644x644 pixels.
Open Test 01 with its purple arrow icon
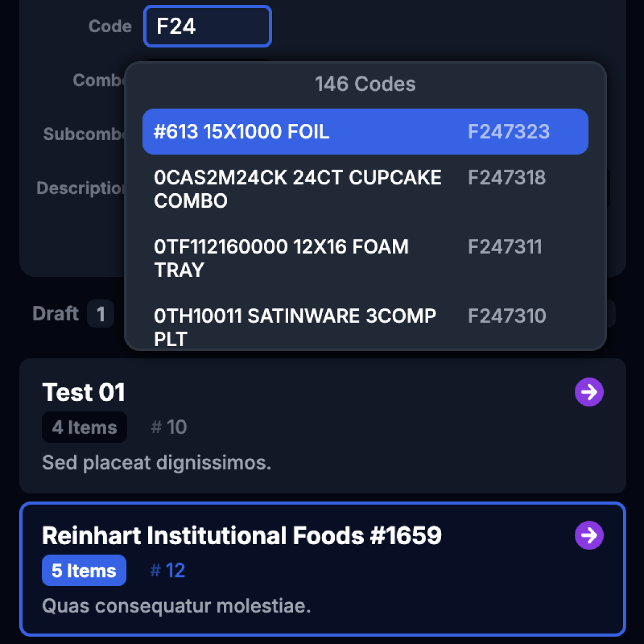pos(589,392)
